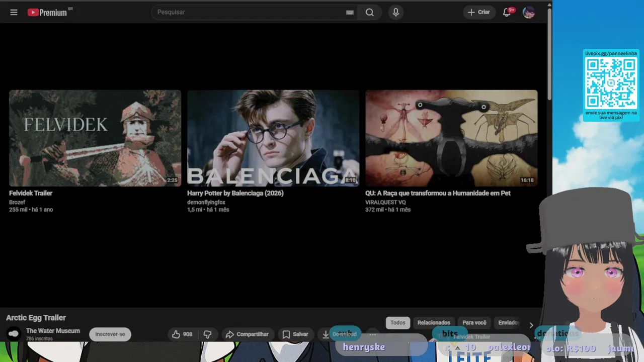This screenshot has width=644, height=362.
Task: Open the account avatar menu
Action: pyautogui.click(x=529, y=12)
